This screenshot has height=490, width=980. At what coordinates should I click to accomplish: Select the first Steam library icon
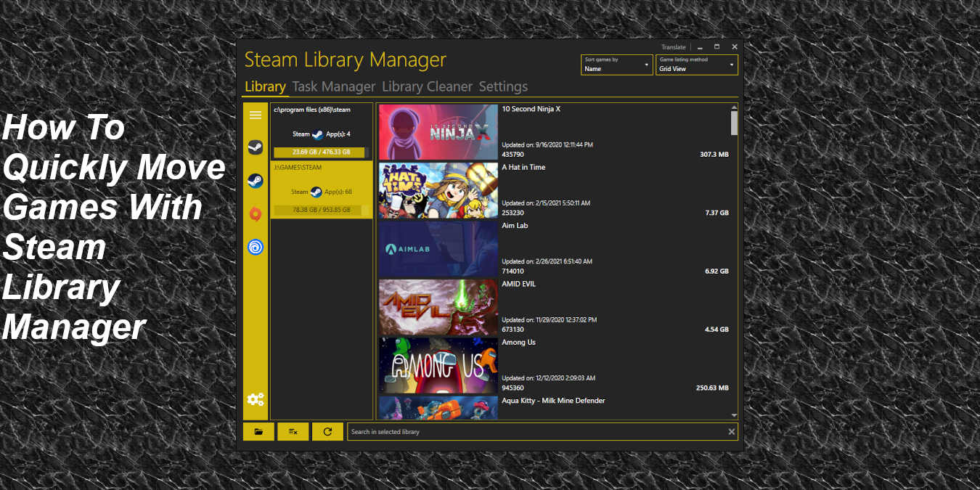(255, 147)
